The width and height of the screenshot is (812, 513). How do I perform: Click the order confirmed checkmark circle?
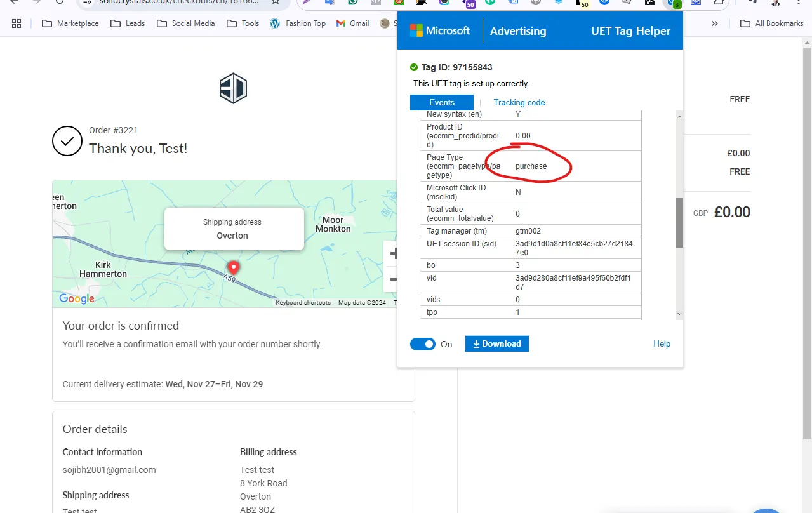67,141
